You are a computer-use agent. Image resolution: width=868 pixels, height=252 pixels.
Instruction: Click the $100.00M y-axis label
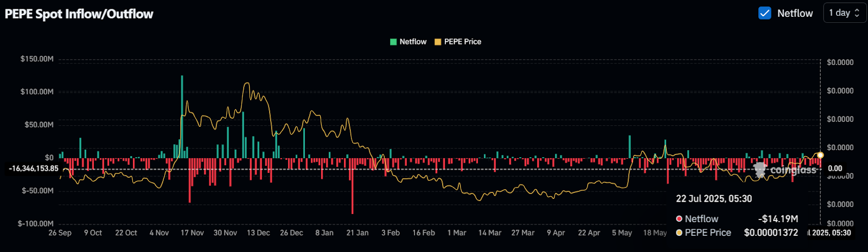[37, 92]
